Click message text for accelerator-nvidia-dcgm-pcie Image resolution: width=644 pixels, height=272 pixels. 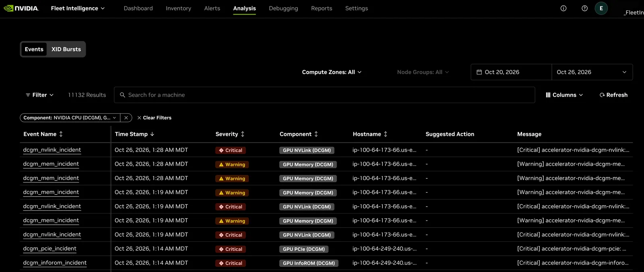coord(572,249)
